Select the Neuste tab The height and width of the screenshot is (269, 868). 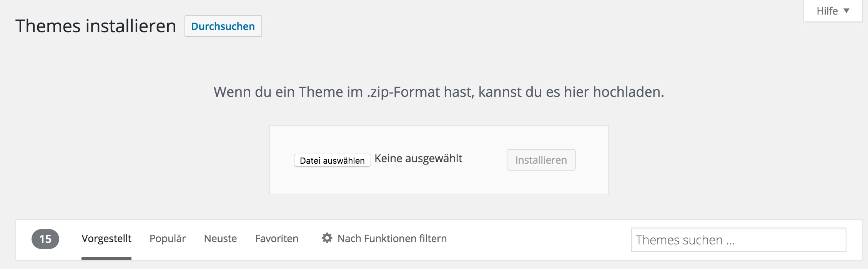(x=220, y=239)
